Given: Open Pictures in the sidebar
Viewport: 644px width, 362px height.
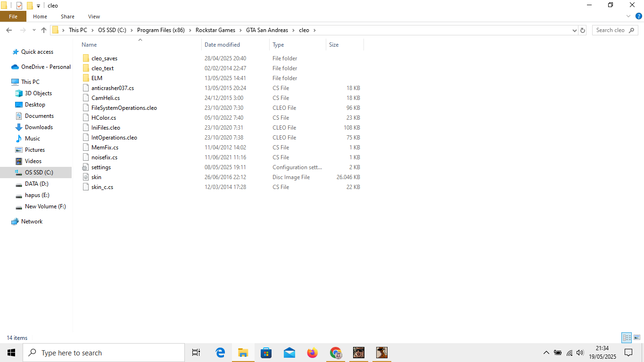Looking at the screenshot, I should [35, 150].
